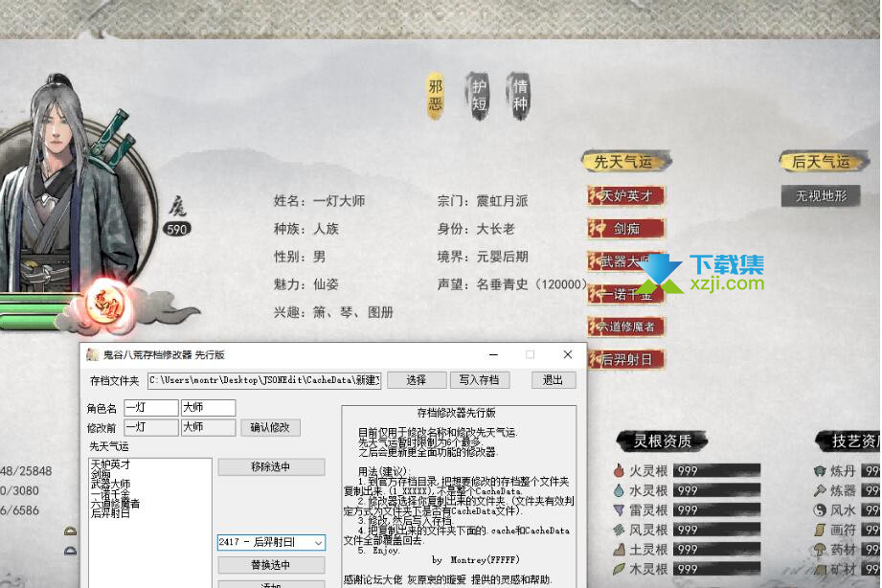Viewport: 882px width, 588px height.
Task: Click the 药材 mushroom icon
Action: coord(820,550)
